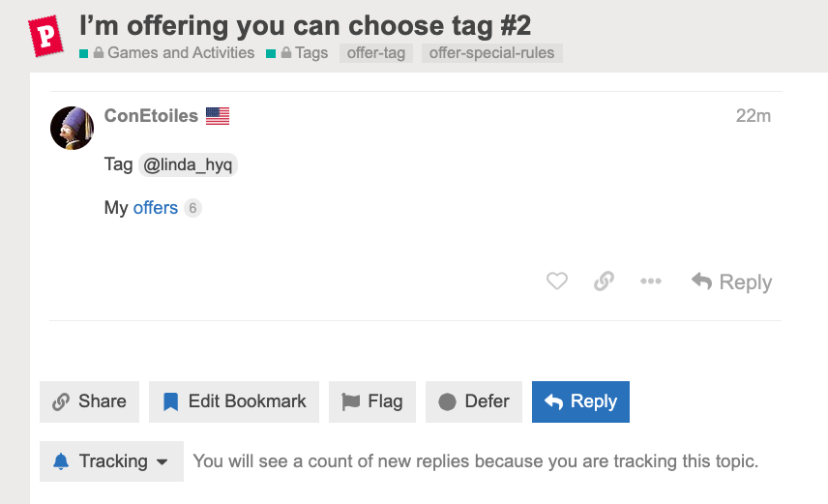Like the post with the heart icon

(556, 282)
